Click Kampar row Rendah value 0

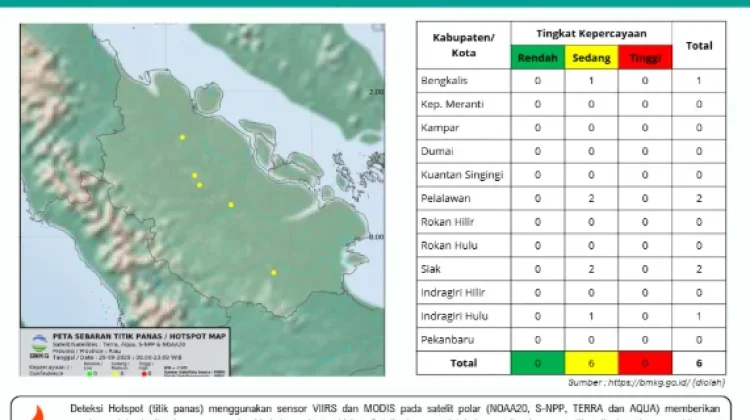click(538, 128)
